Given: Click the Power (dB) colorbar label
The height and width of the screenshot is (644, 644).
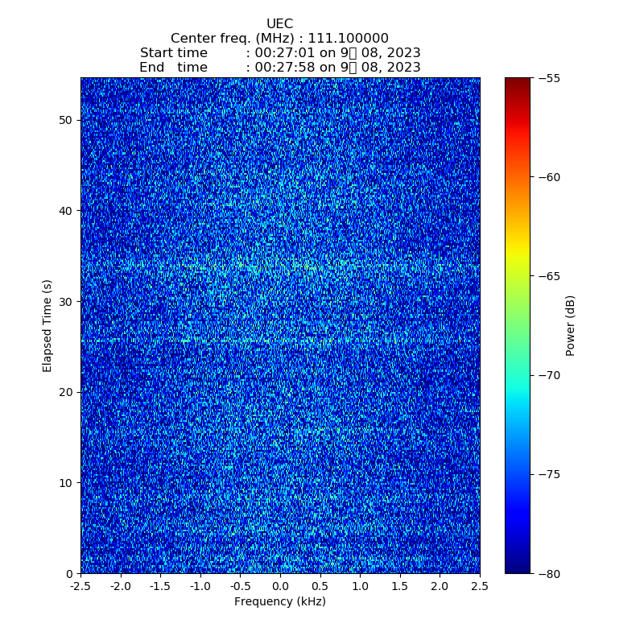Looking at the screenshot, I should 571,325.
